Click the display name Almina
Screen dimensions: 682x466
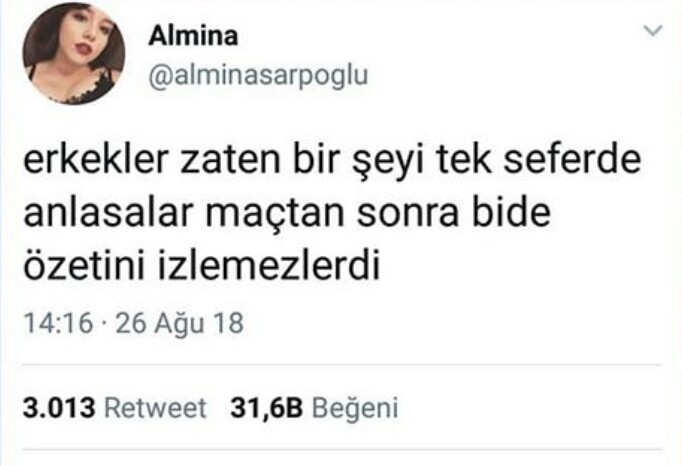(193, 36)
